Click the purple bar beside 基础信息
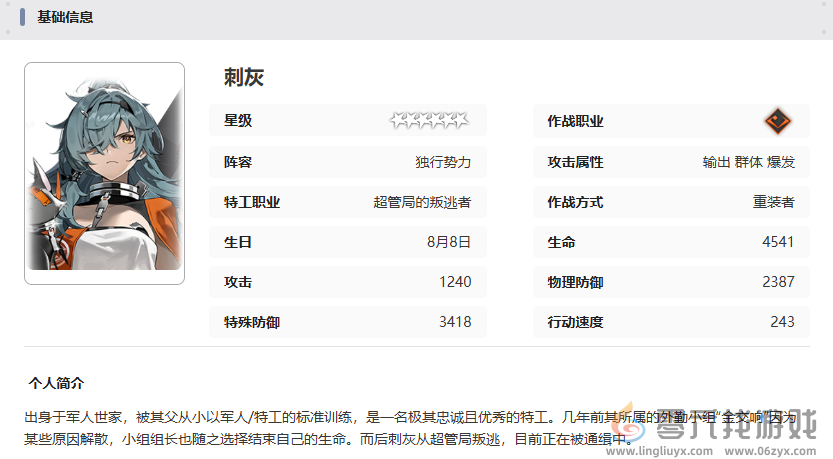The width and height of the screenshot is (833, 459). coord(22,17)
